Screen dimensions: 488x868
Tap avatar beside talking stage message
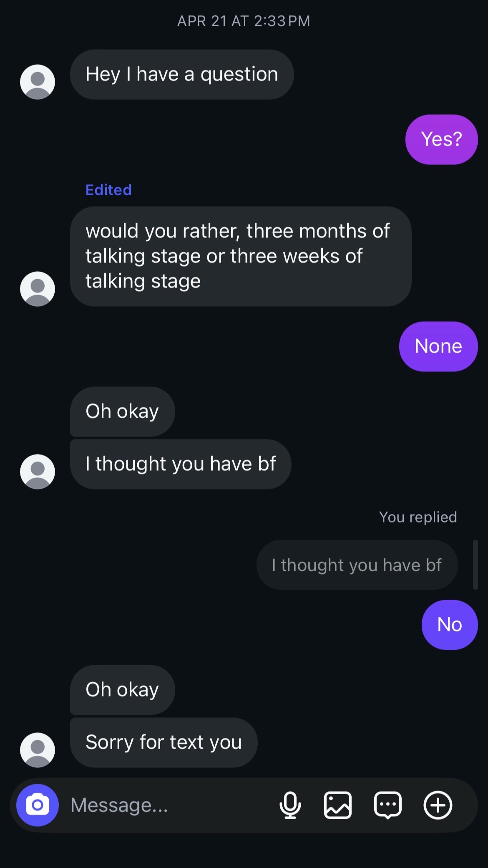point(38,289)
